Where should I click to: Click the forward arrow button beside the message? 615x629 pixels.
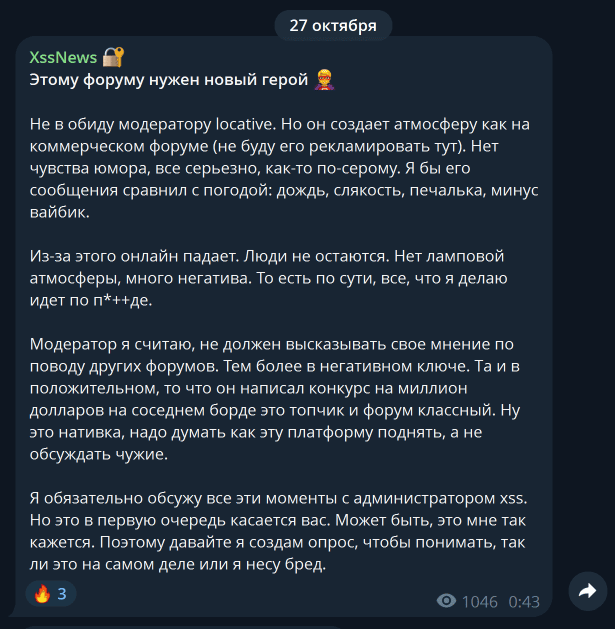pyautogui.click(x=587, y=591)
